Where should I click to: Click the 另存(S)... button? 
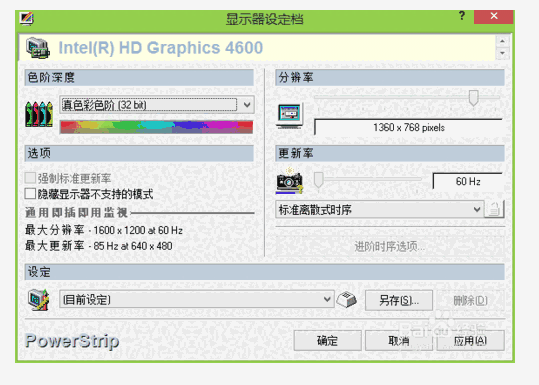click(x=399, y=300)
